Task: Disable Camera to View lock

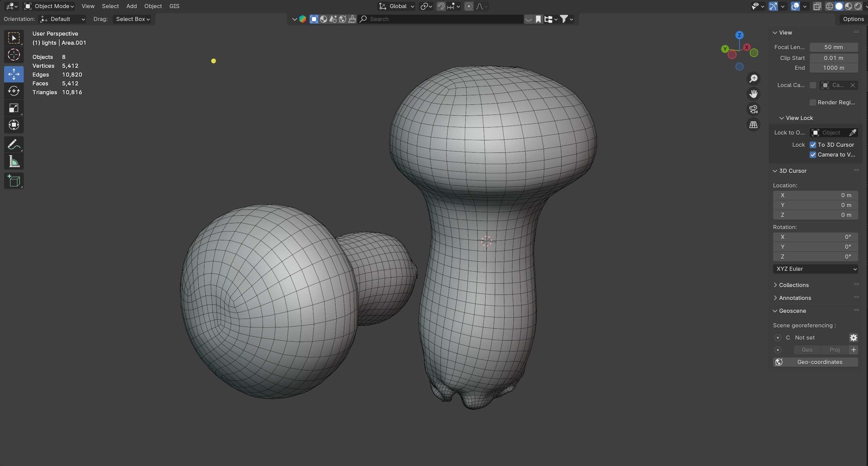Action: click(813, 155)
